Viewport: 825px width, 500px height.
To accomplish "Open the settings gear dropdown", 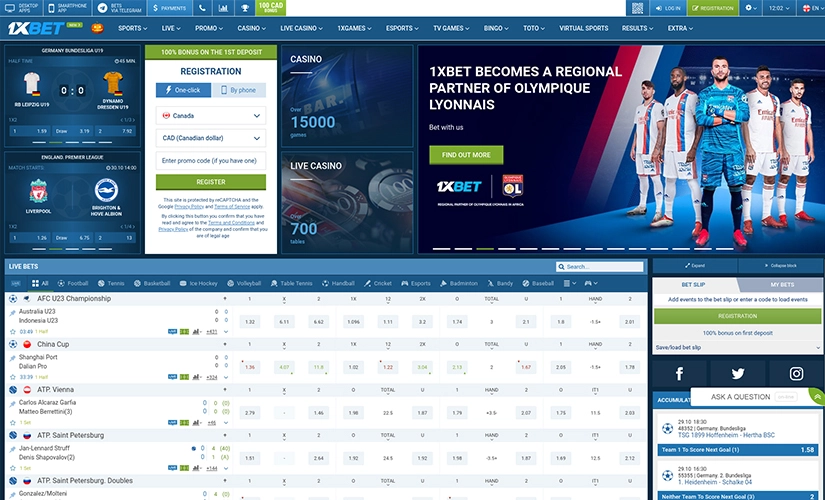I will tap(751, 8).
